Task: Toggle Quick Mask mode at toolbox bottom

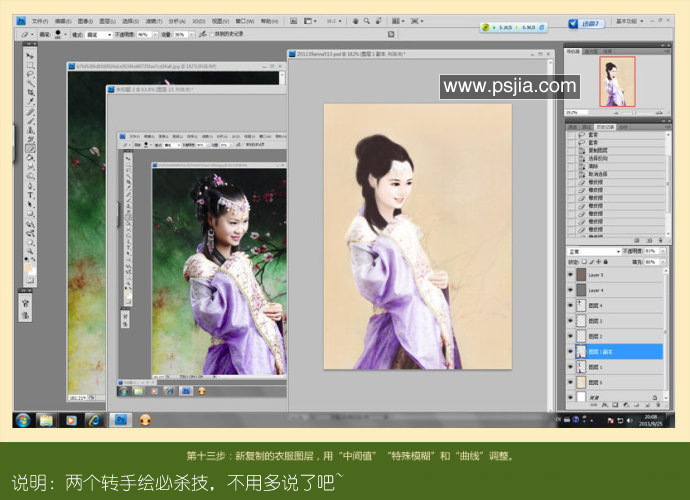Action: tap(30, 280)
